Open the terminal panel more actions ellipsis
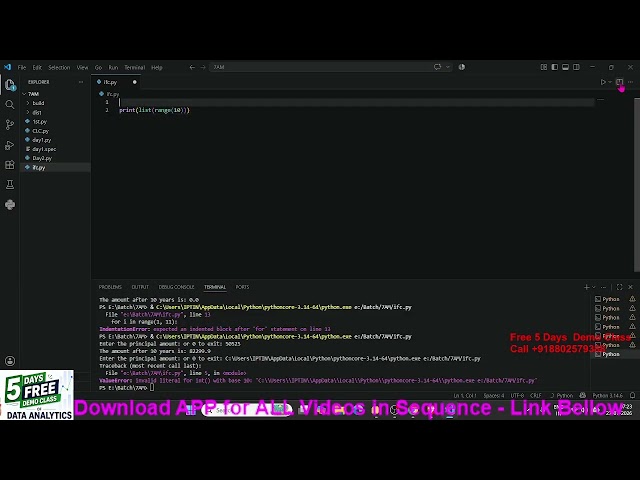 click(x=604, y=287)
